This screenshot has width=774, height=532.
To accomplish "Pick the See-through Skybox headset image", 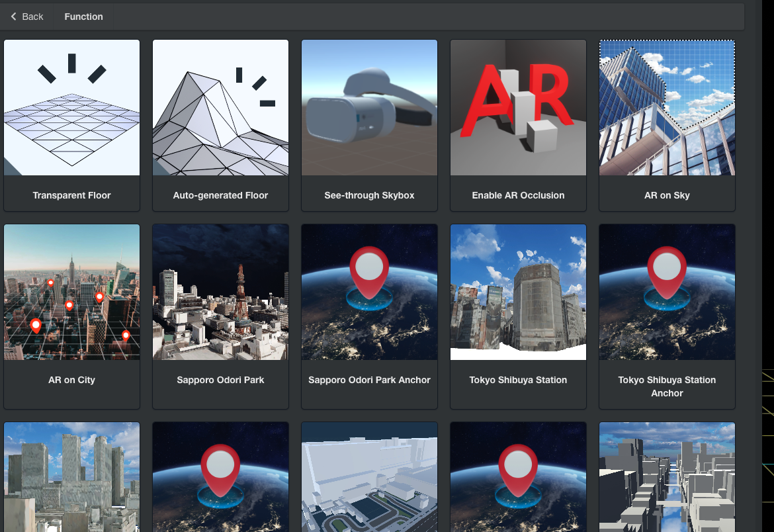I will pyautogui.click(x=369, y=108).
